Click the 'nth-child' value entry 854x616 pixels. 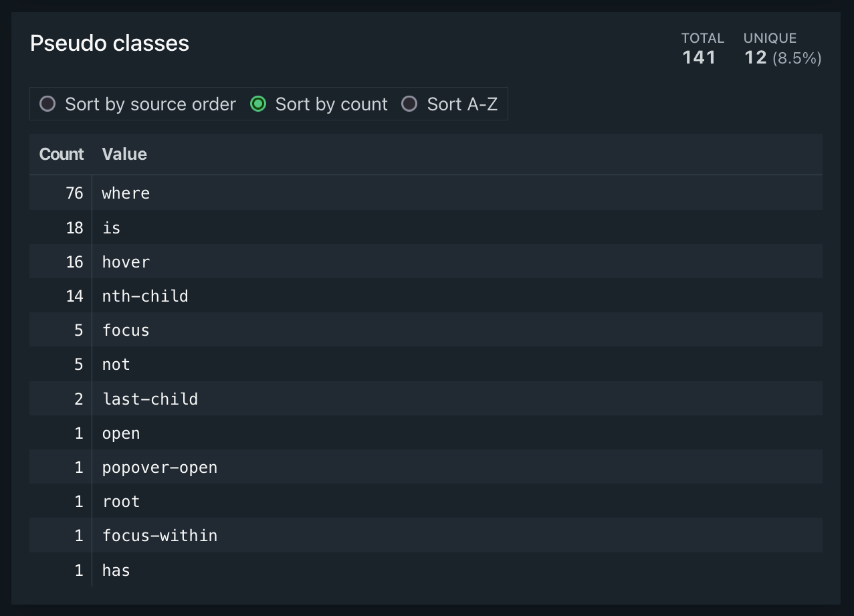[145, 296]
